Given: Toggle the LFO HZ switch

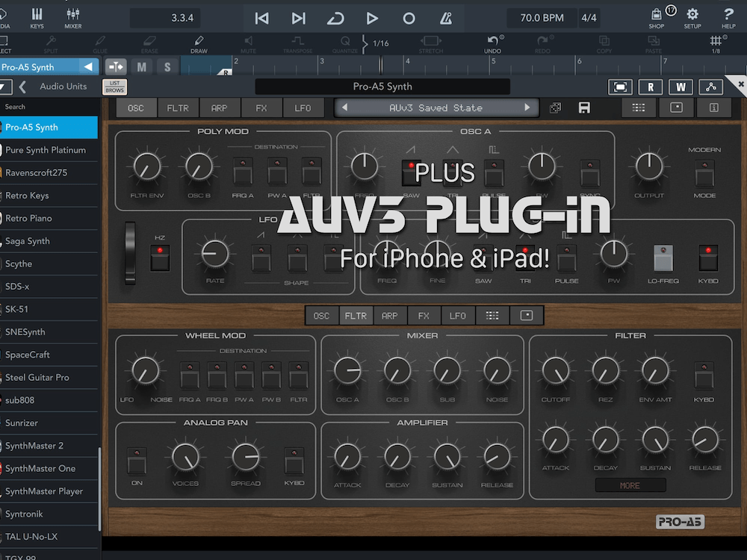Looking at the screenshot, I should (x=160, y=258).
